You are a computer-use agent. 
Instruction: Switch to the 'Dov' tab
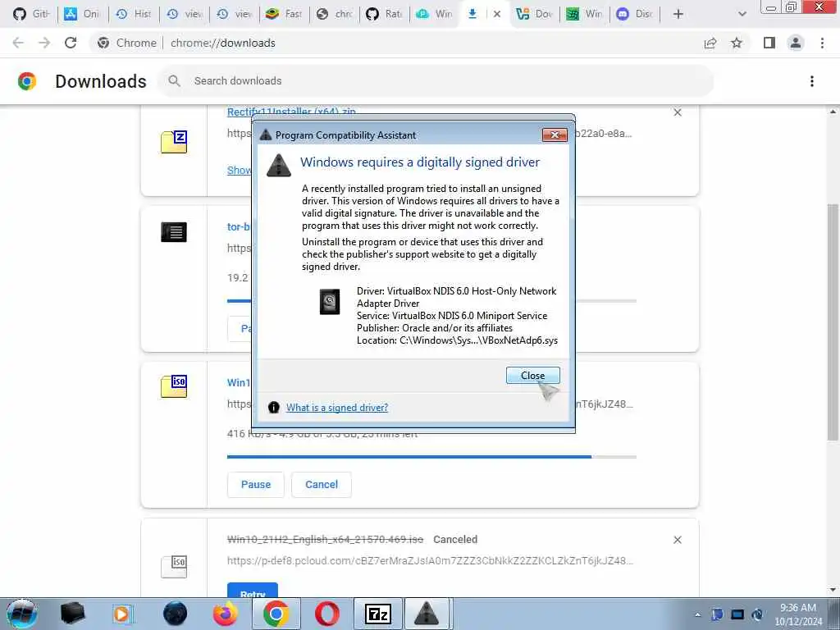pyautogui.click(x=535, y=14)
